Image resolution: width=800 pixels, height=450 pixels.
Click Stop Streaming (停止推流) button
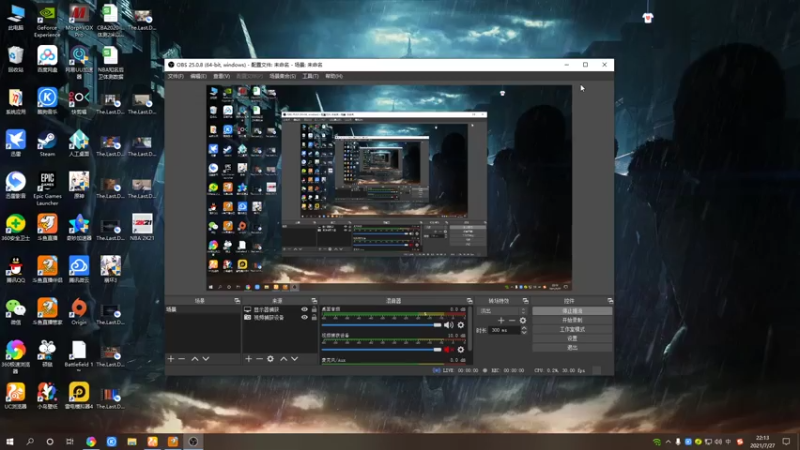pyautogui.click(x=572, y=311)
